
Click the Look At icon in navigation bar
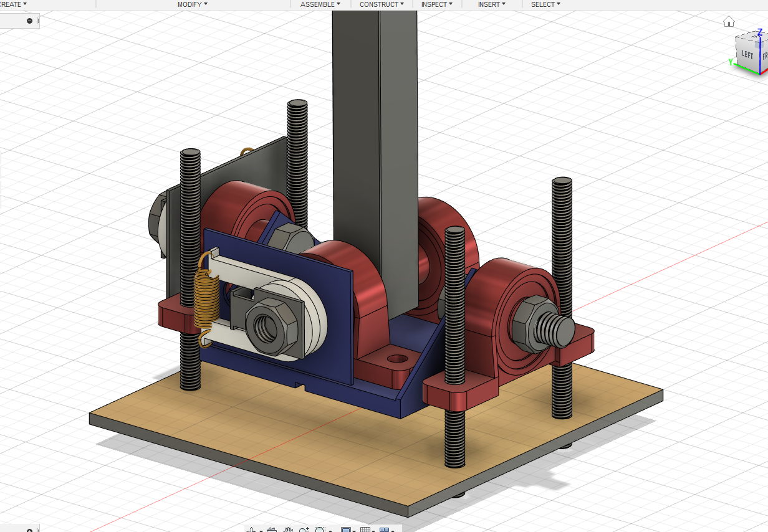(x=272, y=530)
